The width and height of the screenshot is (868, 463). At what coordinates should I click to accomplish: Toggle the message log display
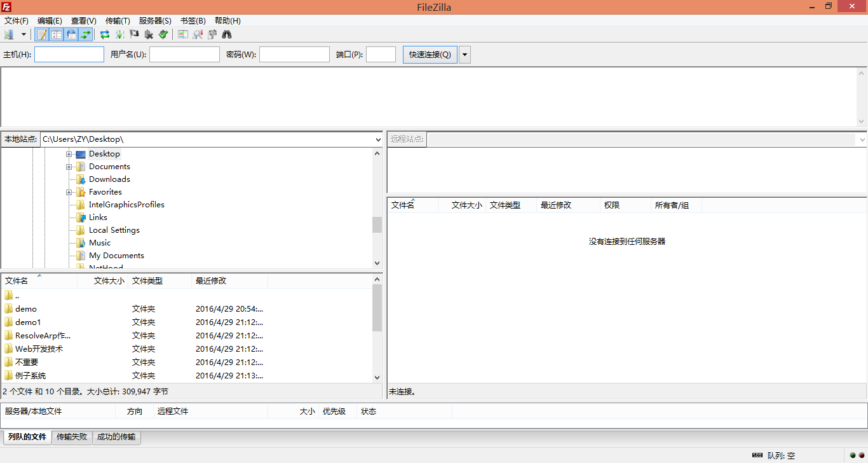click(x=42, y=34)
